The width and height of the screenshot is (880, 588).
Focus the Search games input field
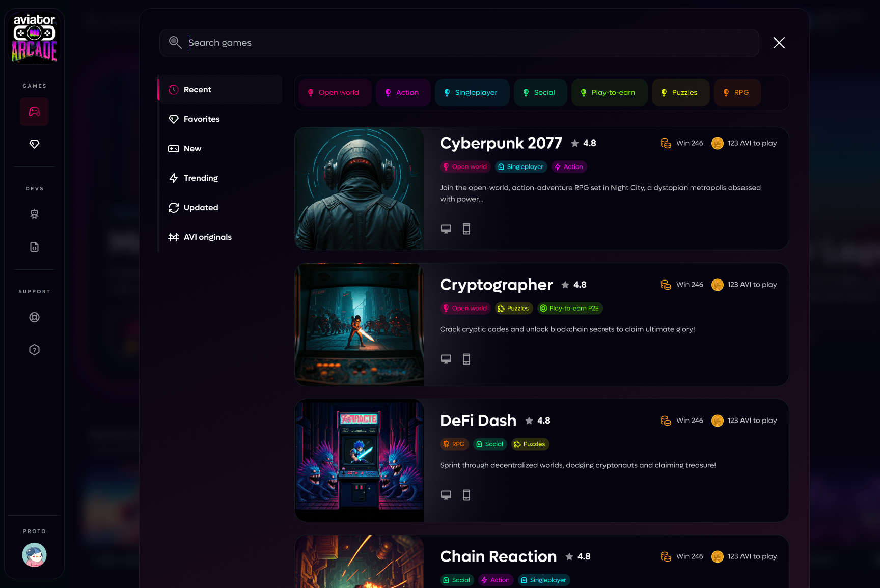pos(459,43)
